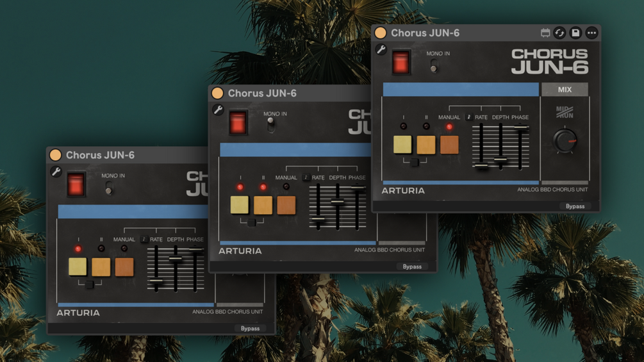This screenshot has height=362, width=644.
Task: Click the DEPTH slider handle in left window
Action: pyautogui.click(x=176, y=259)
